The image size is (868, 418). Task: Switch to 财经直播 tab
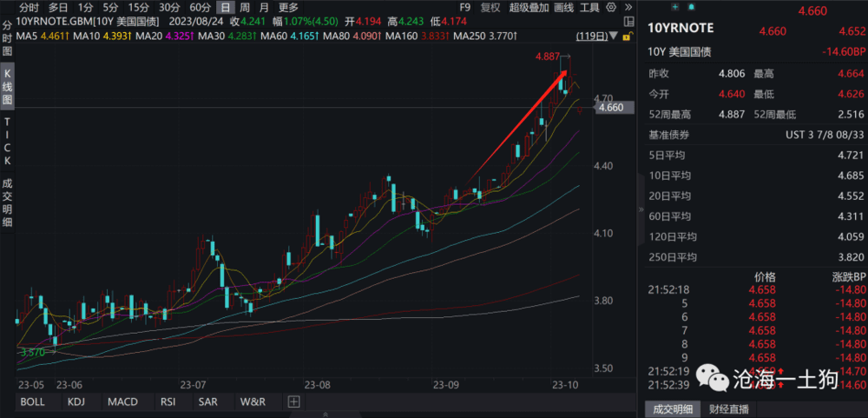[728, 409]
